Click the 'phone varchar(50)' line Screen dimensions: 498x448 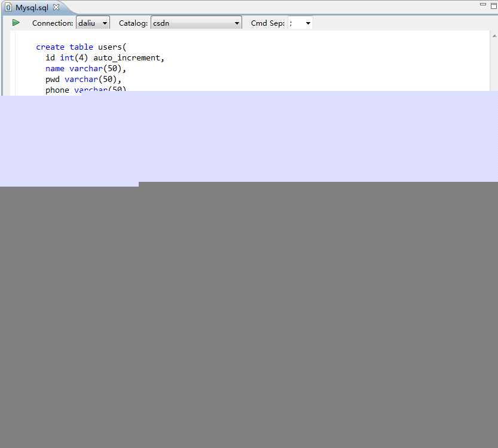pos(85,90)
